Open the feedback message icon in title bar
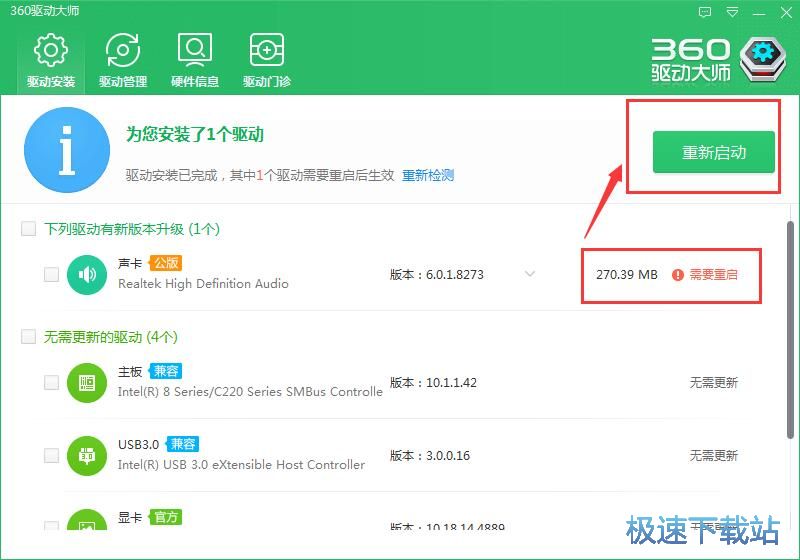This screenshot has height=560, width=800. 705,12
